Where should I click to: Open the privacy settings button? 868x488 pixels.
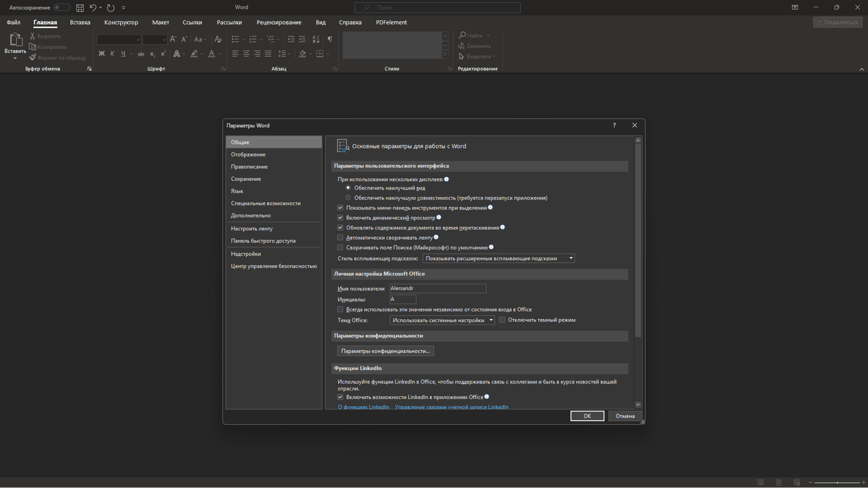coord(385,351)
